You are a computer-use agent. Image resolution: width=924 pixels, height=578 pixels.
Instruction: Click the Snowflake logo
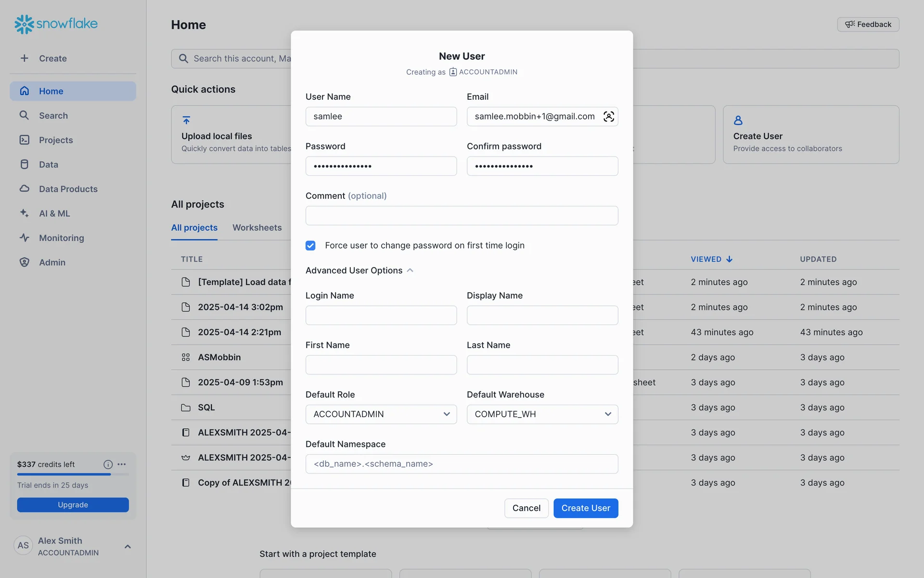pos(56,24)
